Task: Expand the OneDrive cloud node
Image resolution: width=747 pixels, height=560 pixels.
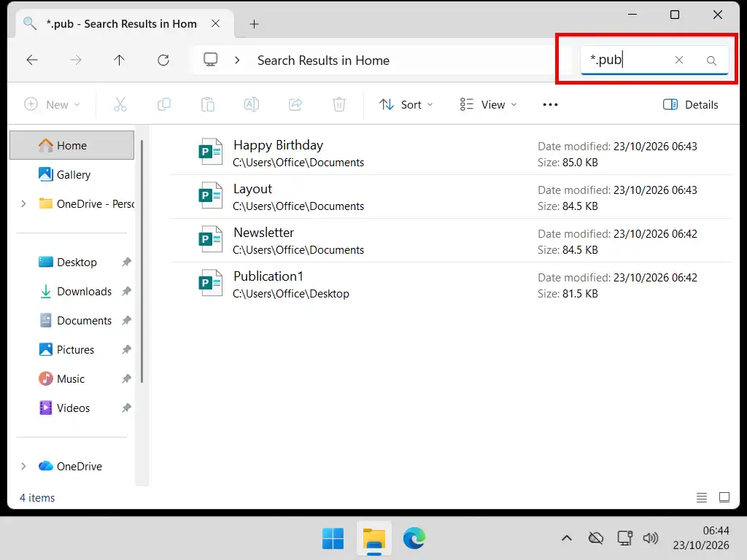Action: click(23, 466)
